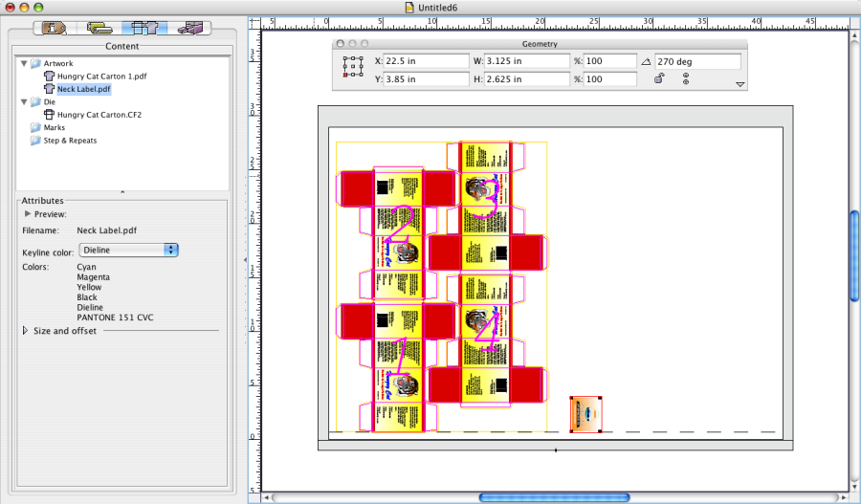Click the Dieline entry in Colors list
This screenshot has height=504, width=861.
[x=90, y=307]
